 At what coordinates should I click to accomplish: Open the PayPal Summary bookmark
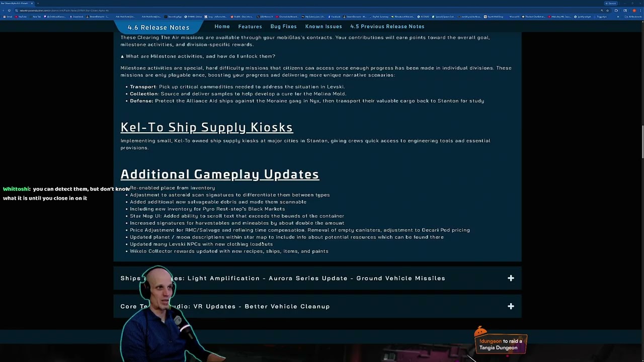point(379,17)
